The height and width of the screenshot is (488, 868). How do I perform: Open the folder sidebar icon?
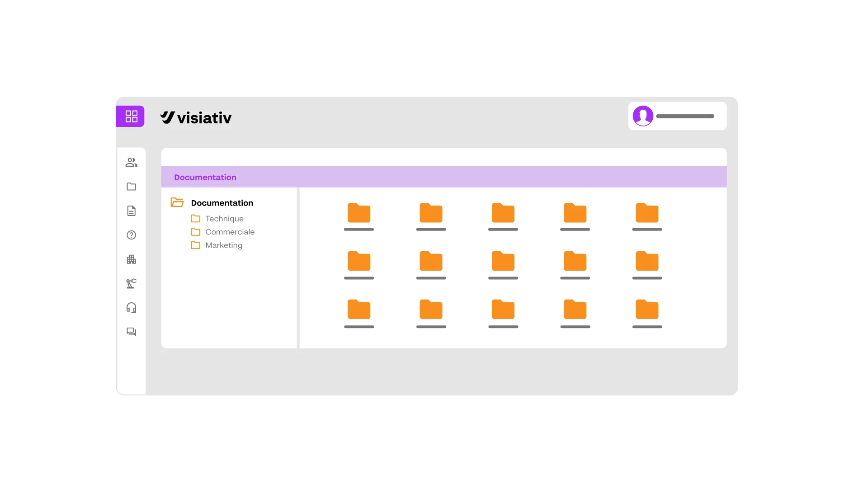[131, 187]
